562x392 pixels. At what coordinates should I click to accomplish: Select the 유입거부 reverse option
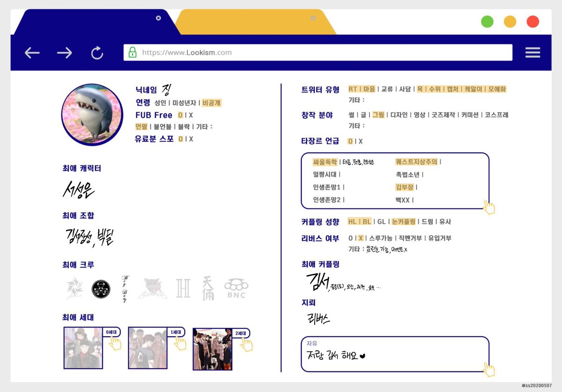click(439, 238)
